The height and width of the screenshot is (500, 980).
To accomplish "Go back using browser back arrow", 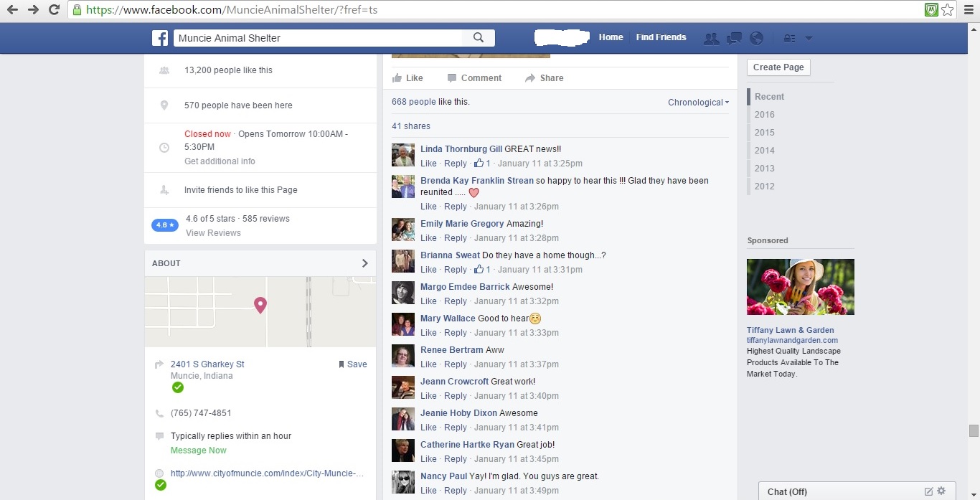I will pyautogui.click(x=12, y=10).
